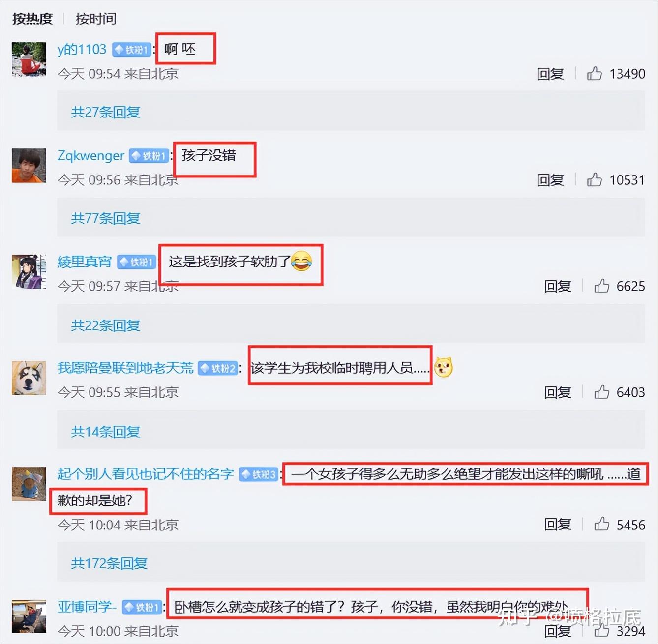658x644 pixels.
Task: Switch to 按热度 sorting tab
Action: click(32, 19)
